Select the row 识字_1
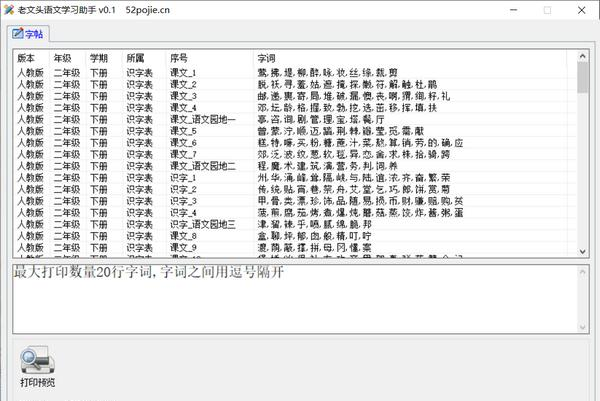 pyautogui.click(x=295, y=178)
